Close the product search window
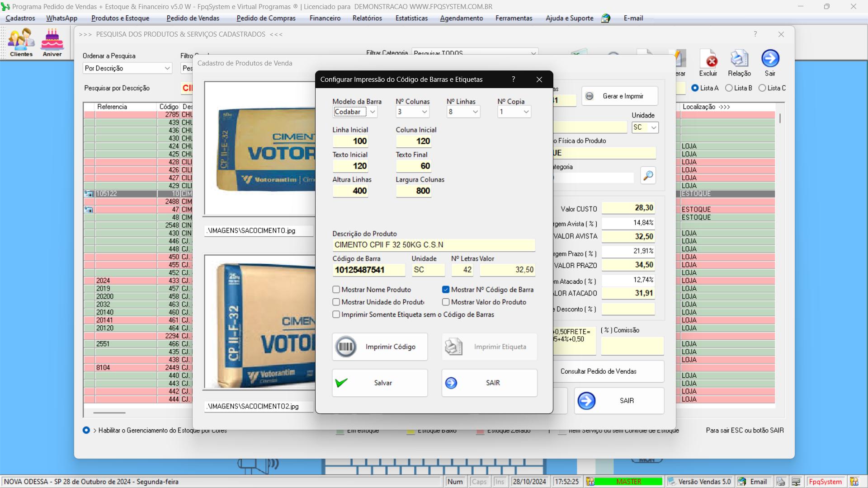The height and width of the screenshot is (488, 868). coord(781,34)
